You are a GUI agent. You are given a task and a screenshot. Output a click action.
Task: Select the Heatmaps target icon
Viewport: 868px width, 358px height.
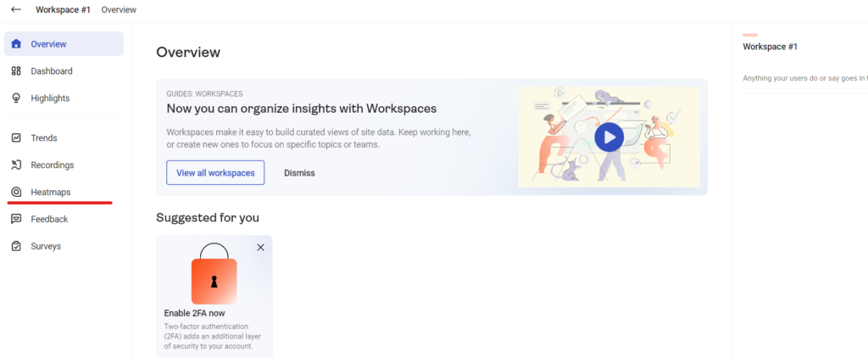[x=16, y=193]
